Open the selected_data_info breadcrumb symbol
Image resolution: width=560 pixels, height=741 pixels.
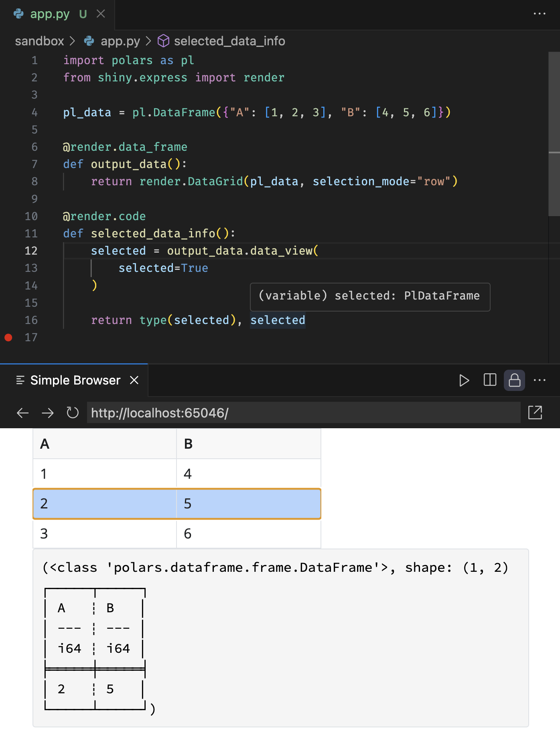229,41
